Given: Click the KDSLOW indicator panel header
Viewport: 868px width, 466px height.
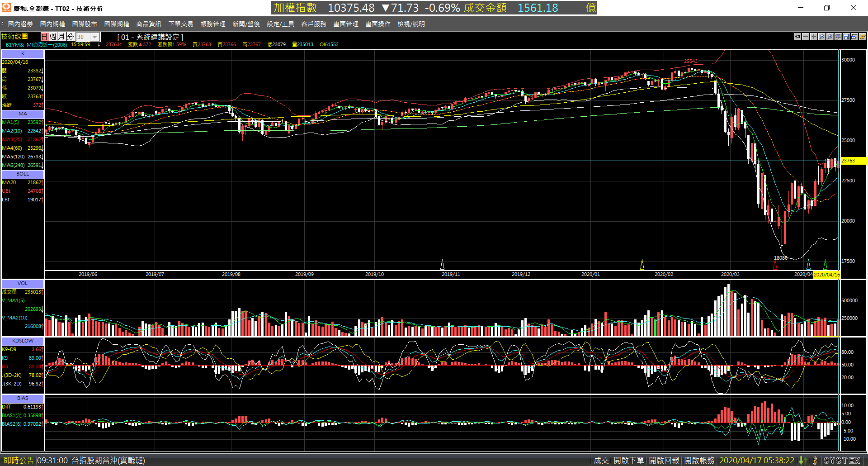Looking at the screenshot, I should [23, 341].
